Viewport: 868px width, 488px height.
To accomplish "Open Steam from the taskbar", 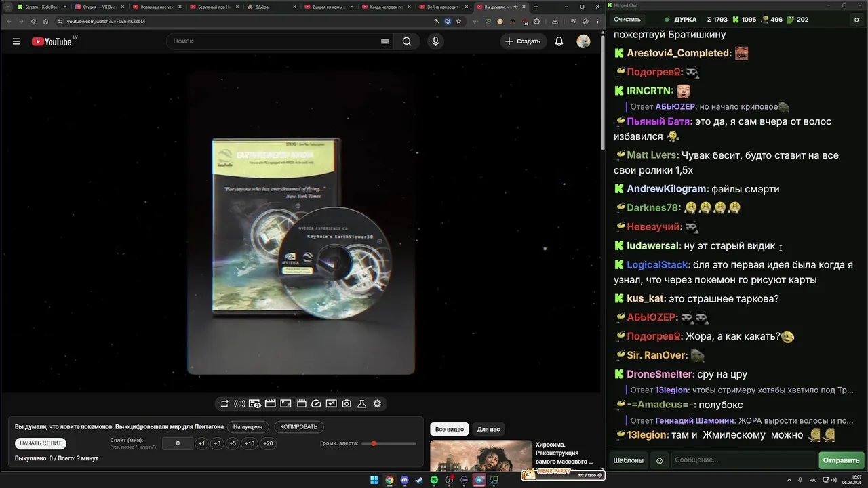I will point(419,481).
